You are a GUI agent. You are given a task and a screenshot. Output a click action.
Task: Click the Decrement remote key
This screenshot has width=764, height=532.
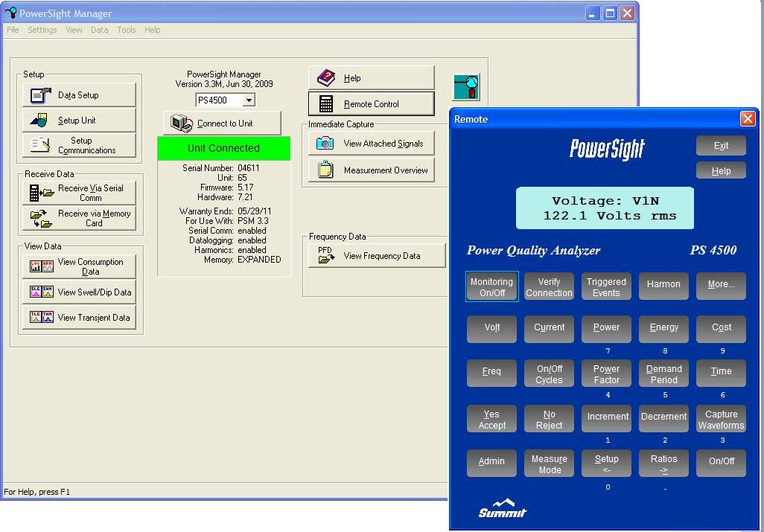coord(663,419)
